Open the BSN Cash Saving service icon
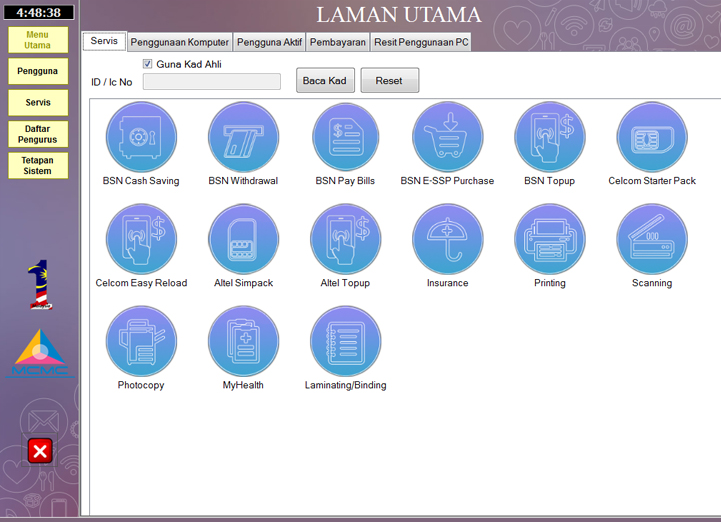Viewport: 721px width, 522px height. click(x=141, y=137)
